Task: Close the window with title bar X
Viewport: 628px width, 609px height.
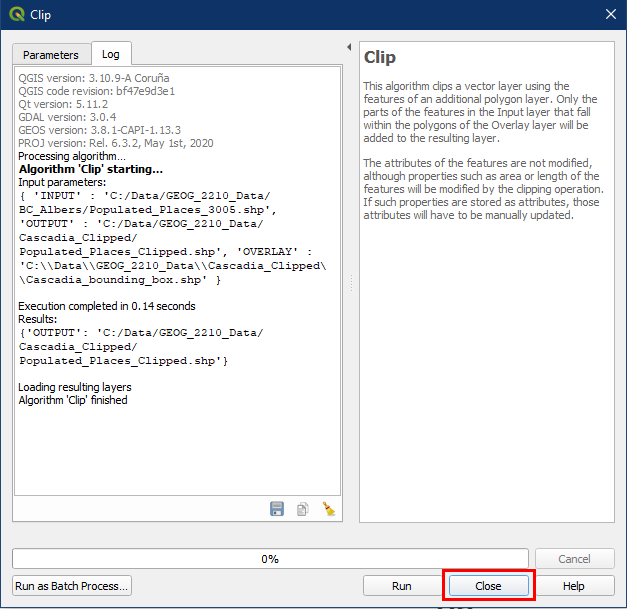Action: (610, 15)
